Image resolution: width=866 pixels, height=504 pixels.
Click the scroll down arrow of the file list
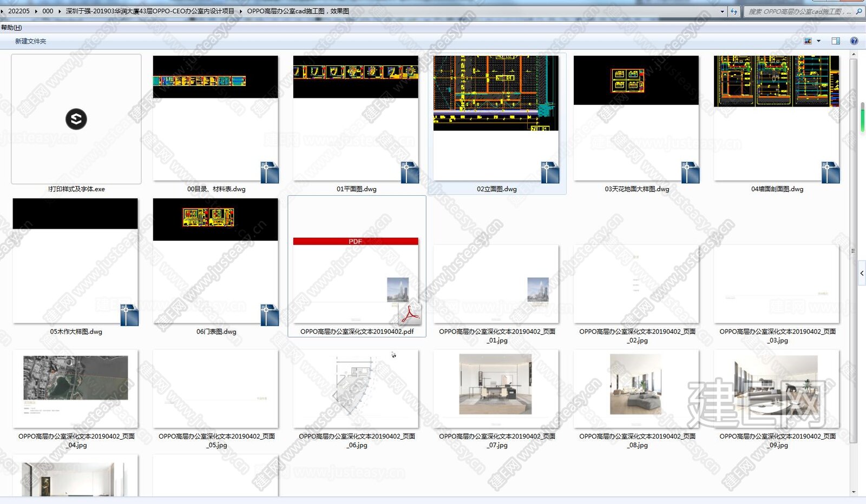coord(854,492)
